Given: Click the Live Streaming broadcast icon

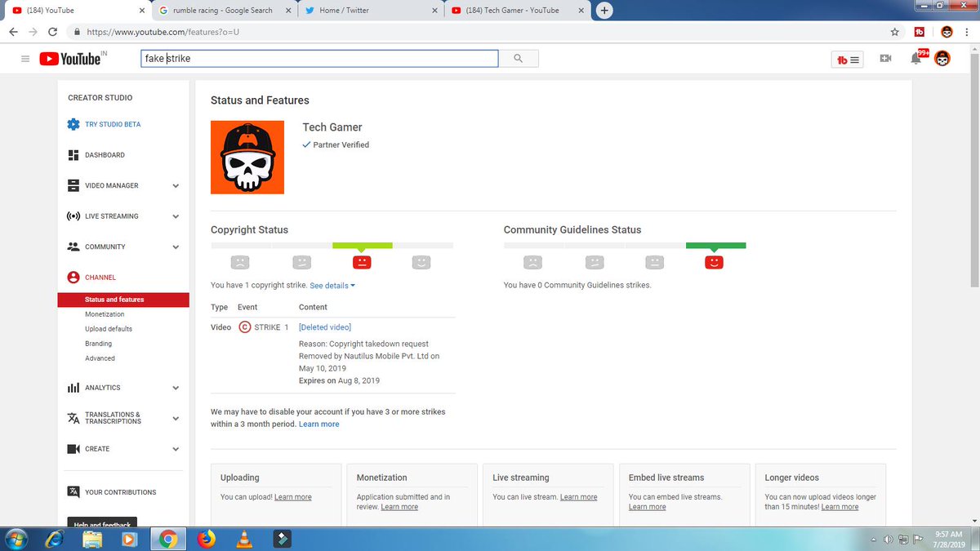Looking at the screenshot, I should (x=73, y=216).
